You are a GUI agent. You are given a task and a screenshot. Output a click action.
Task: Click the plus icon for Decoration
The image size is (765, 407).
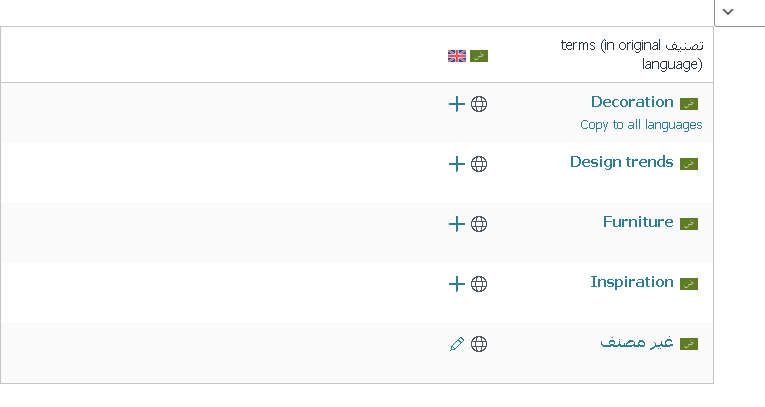point(457,104)
